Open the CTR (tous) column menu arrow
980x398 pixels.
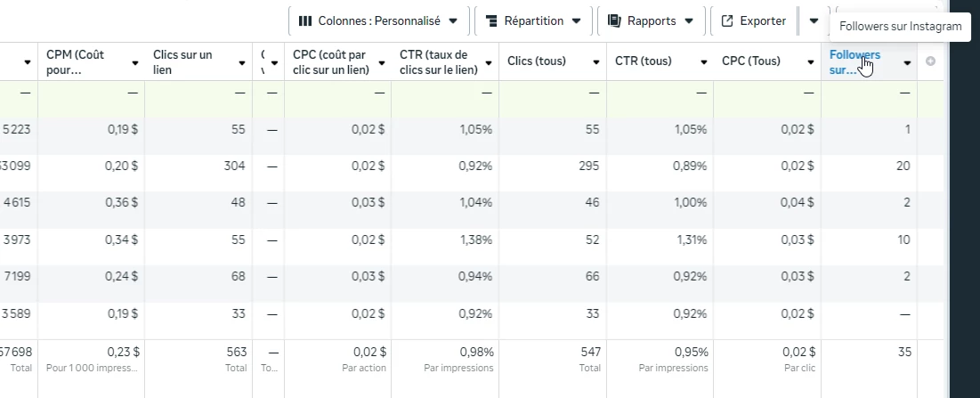coord(703,62)
